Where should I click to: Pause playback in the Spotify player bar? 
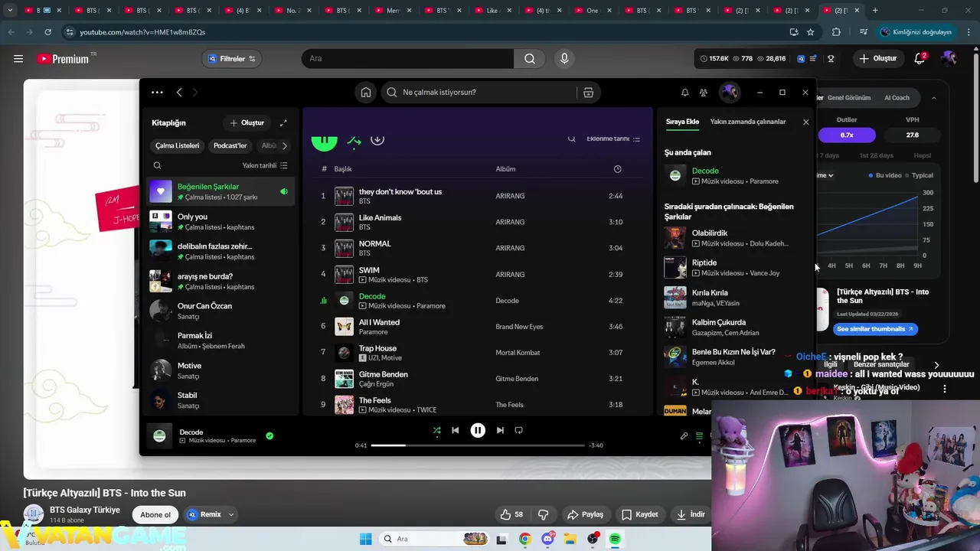tap(478, 430)
